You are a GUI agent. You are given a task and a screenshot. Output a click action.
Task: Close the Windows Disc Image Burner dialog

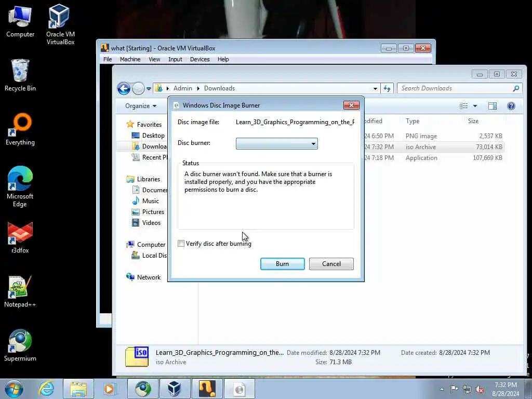coord(351,105)
